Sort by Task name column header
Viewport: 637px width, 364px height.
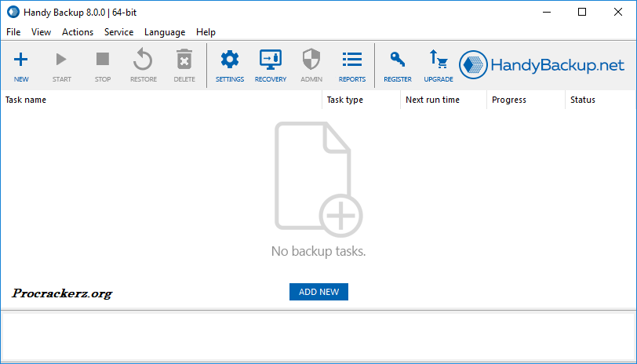(162, 100)
